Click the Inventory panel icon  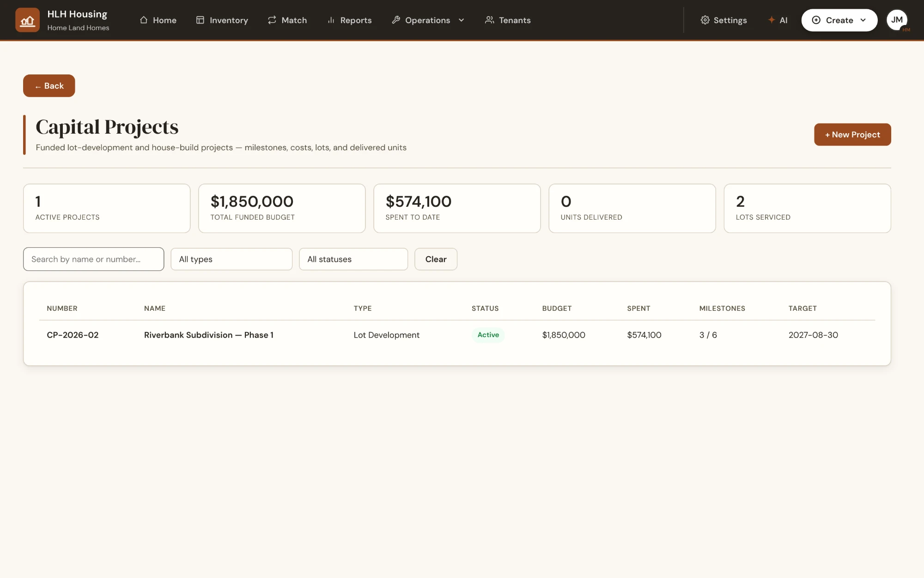[x=200, y=20]
